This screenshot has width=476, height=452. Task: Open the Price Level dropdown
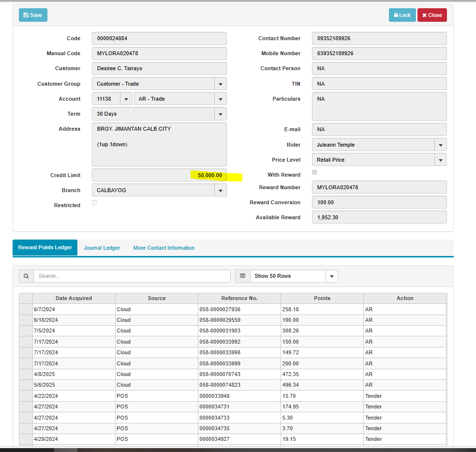point(440,160)
